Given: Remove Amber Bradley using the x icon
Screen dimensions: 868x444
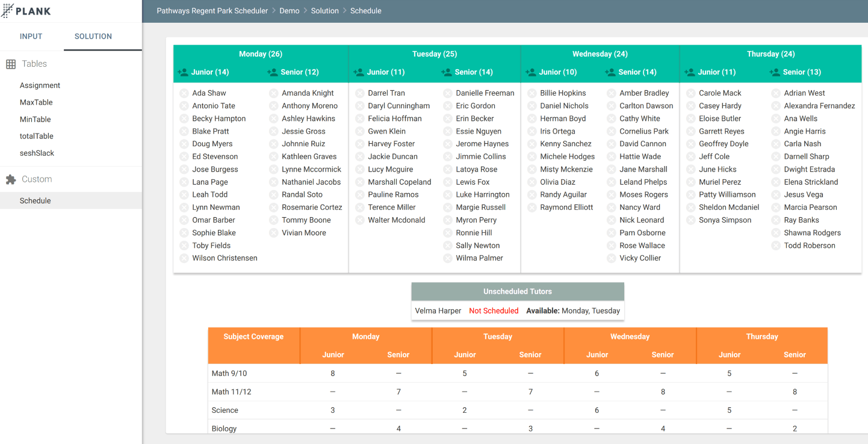Looking at the screenshot, I should (612, 93).
